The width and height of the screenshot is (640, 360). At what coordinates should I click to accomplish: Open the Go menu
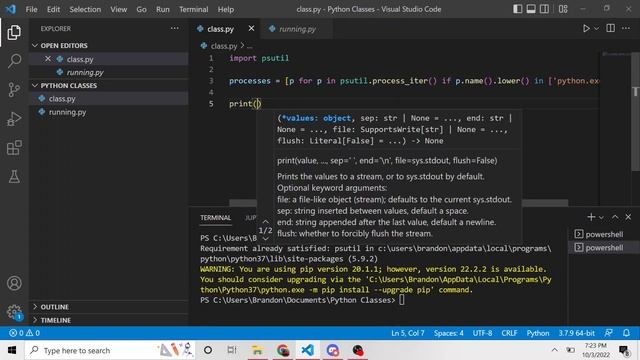[x=141, y=9]
